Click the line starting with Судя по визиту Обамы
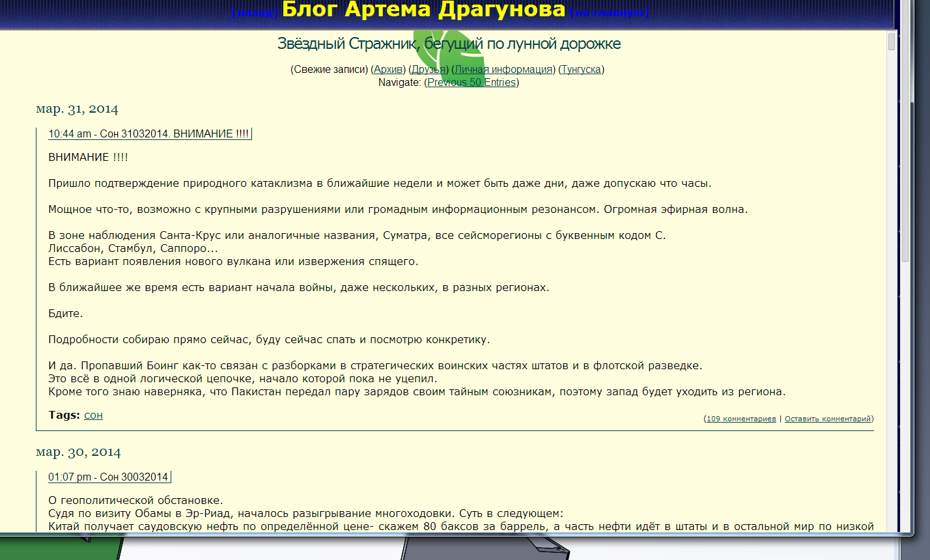Image resolution: width=930 pixels, height=560 pixels. [305, 513]
